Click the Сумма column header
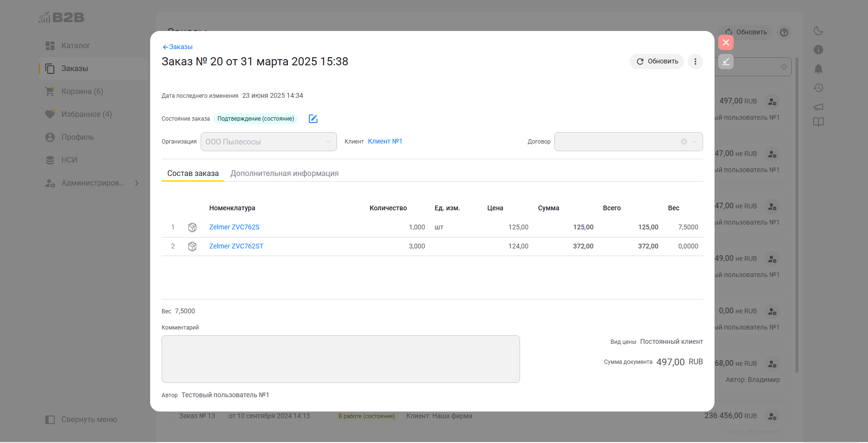 tap(549, 208)
